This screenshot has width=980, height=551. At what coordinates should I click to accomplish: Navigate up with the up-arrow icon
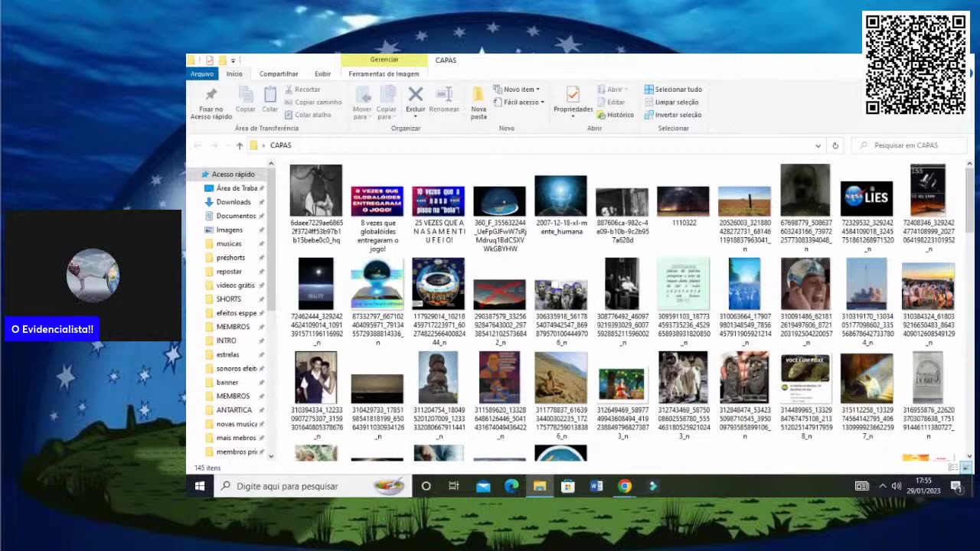pos(240,145)
